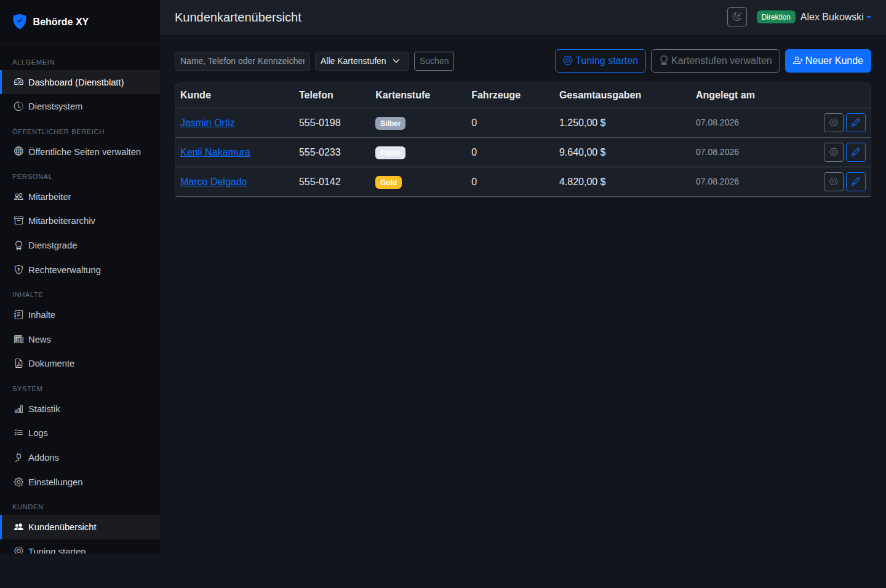Image resolution: width=886 pixels, height=588 pixels.
Task: Edit Kenji Nakamura with the pencil icon
Action: point(856,153)
